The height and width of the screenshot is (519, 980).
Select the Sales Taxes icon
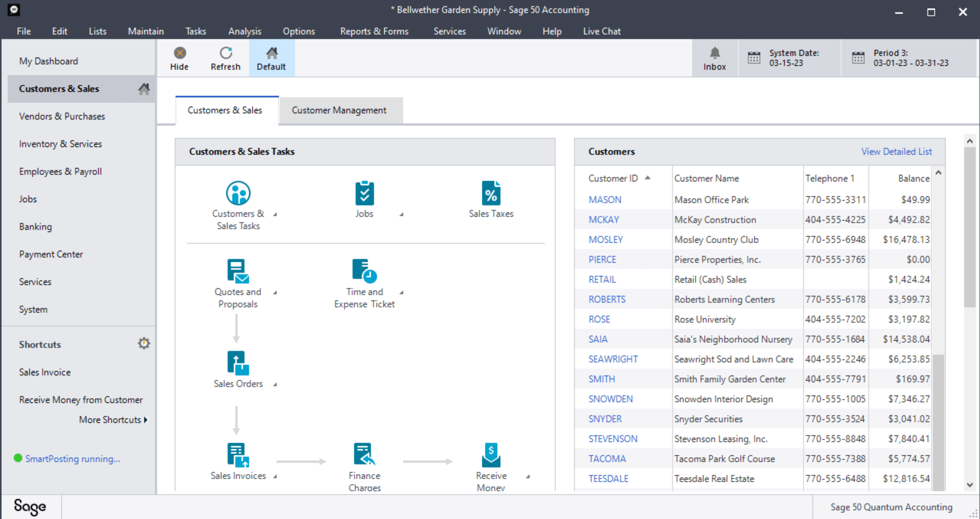[x=491, y=193]
